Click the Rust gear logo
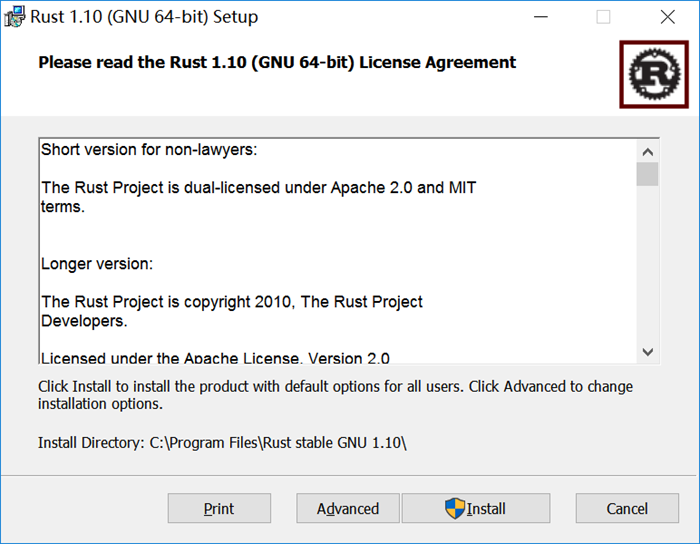This screenshot has width=700, height=544. point(653,73)
